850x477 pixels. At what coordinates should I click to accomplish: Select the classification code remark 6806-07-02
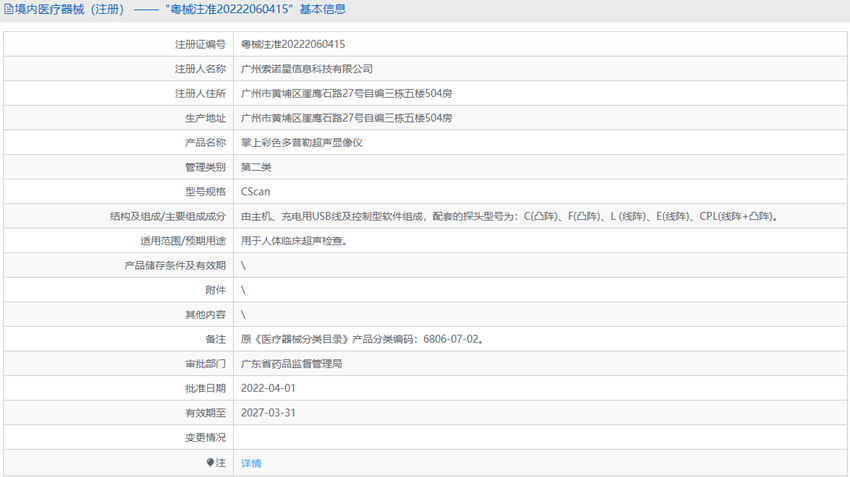click(451, 339)
